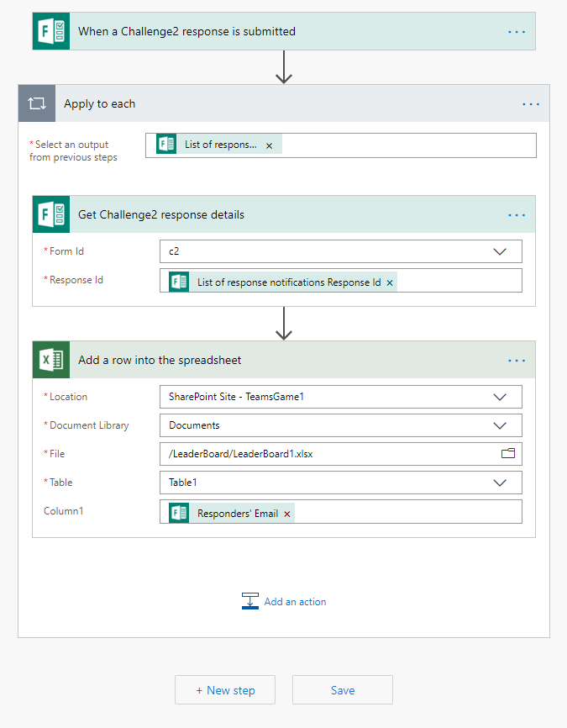
Task: Click the Column1 label
Action: pos(63,511)
